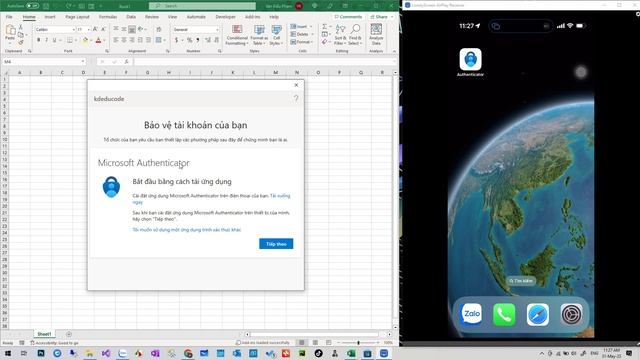The width and height of the screenshot is (640, 360).
Task: Click the Comma Style icon
Action: (198, 40)
